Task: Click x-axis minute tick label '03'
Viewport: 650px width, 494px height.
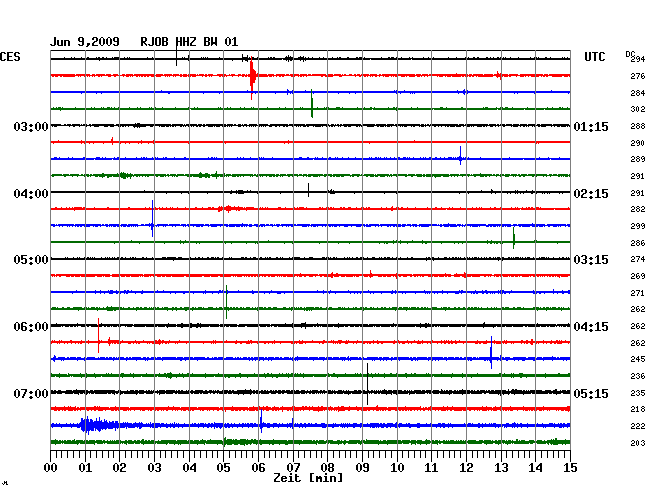Action: click(155, 468)
